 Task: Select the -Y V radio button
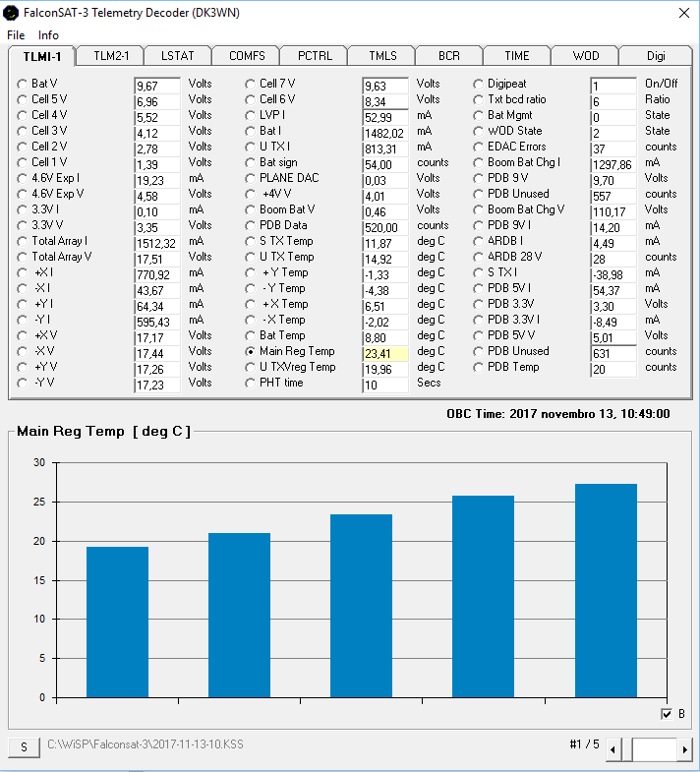pos(22,384)
